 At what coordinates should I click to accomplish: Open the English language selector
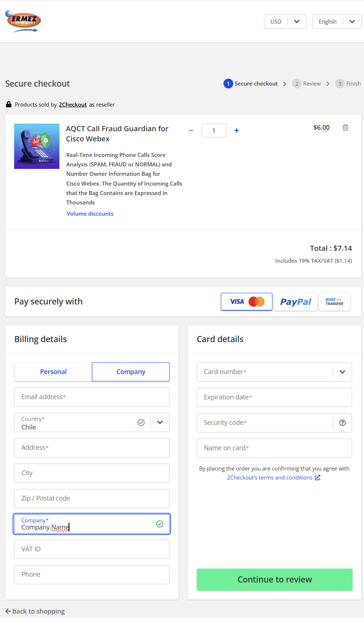(337, 21)
